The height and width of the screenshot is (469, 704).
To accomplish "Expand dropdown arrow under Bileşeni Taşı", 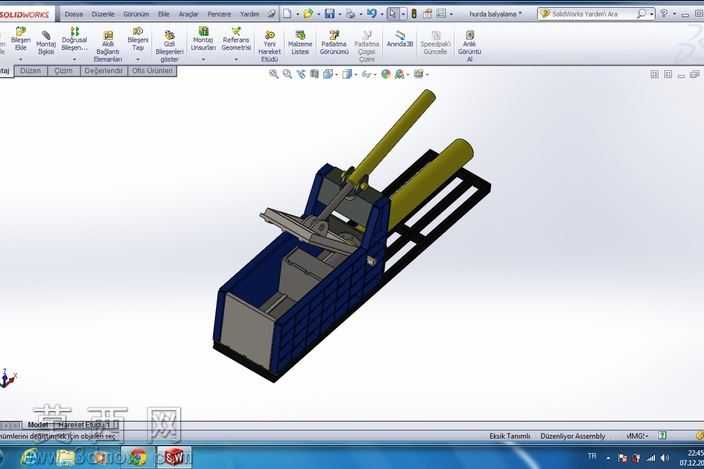I will (138, 59).
